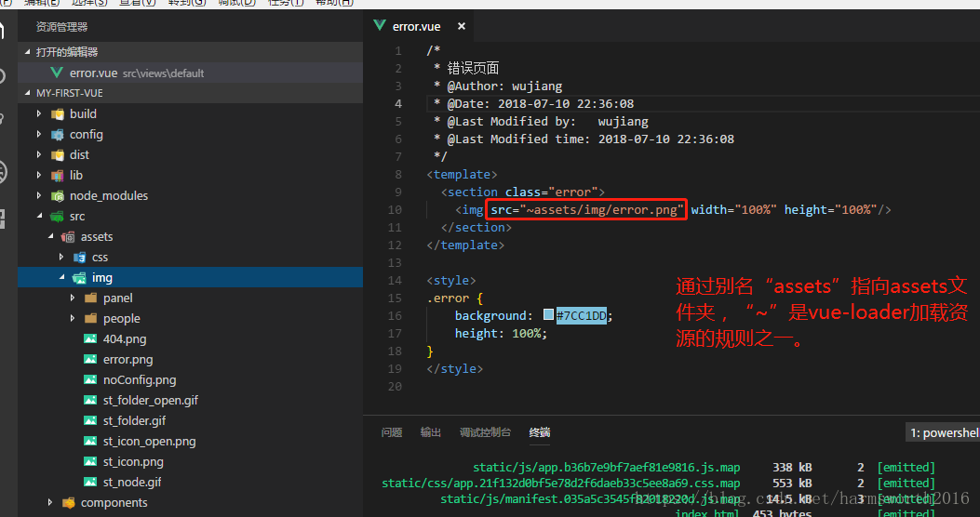The image size is (980, 517).
Task: Click the build folder icon
Action: [x=58, y=114]
